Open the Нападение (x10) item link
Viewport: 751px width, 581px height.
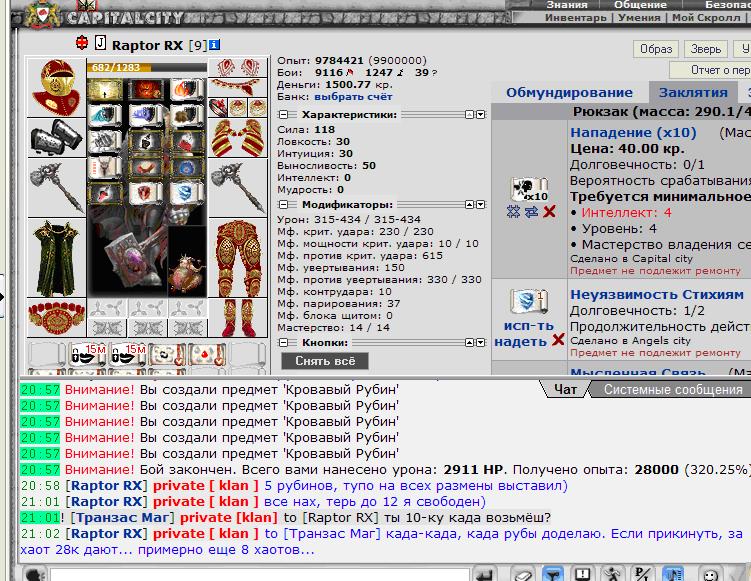[633, 133]
